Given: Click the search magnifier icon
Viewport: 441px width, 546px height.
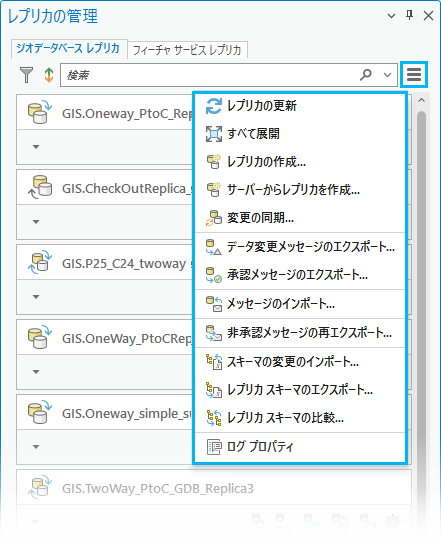Looking at the screenshot, I should (x=366, y=75).
